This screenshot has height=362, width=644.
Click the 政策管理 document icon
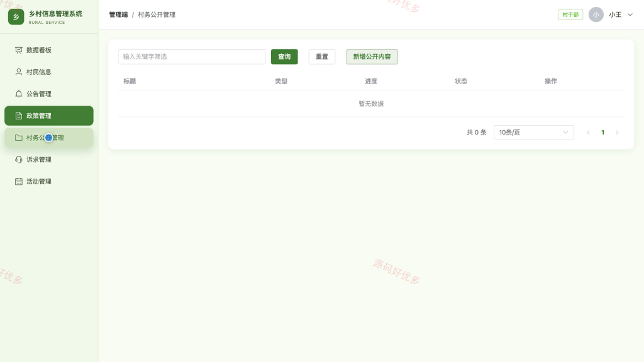tap(18, 116)
